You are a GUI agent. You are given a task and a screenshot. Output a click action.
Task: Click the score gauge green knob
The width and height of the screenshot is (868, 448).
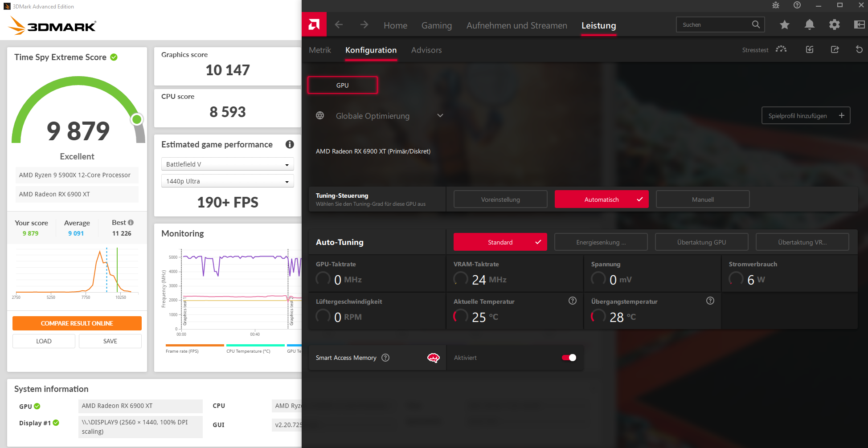(137, 119)
